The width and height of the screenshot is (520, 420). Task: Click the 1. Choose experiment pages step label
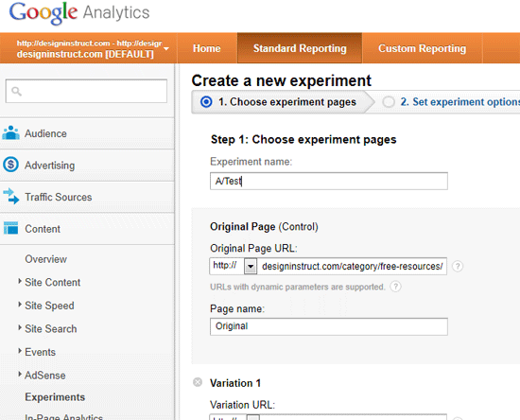[287, 102]
